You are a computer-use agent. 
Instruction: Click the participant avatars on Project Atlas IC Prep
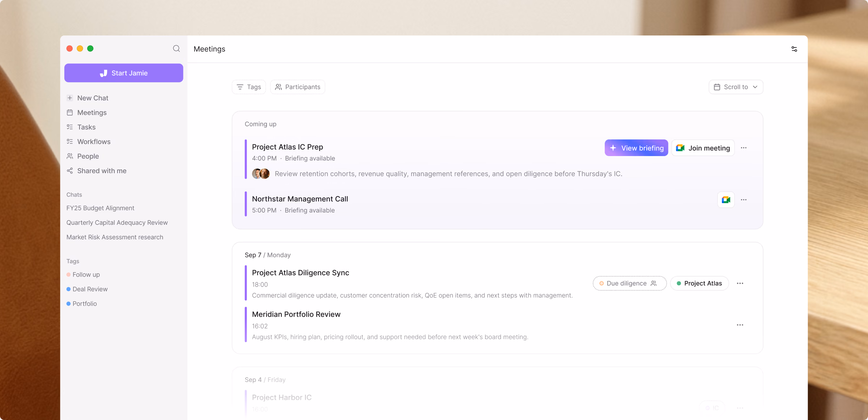(261, 174)
